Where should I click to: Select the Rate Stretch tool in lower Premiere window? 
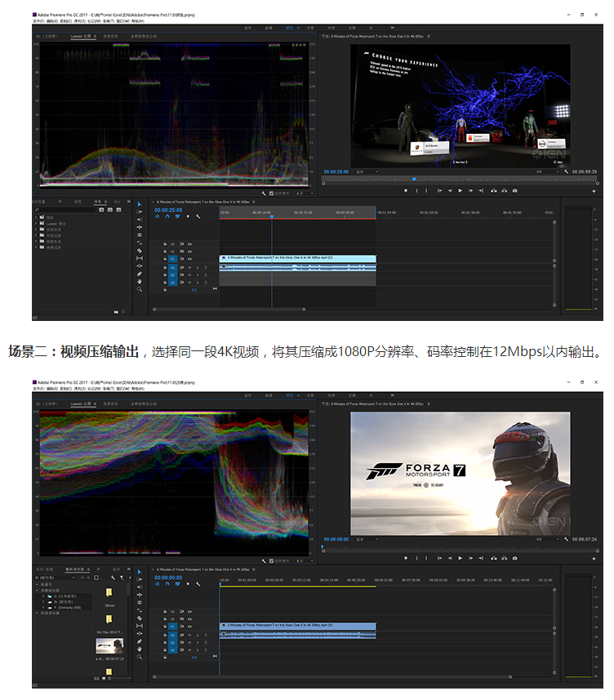[x=140, y=610]
